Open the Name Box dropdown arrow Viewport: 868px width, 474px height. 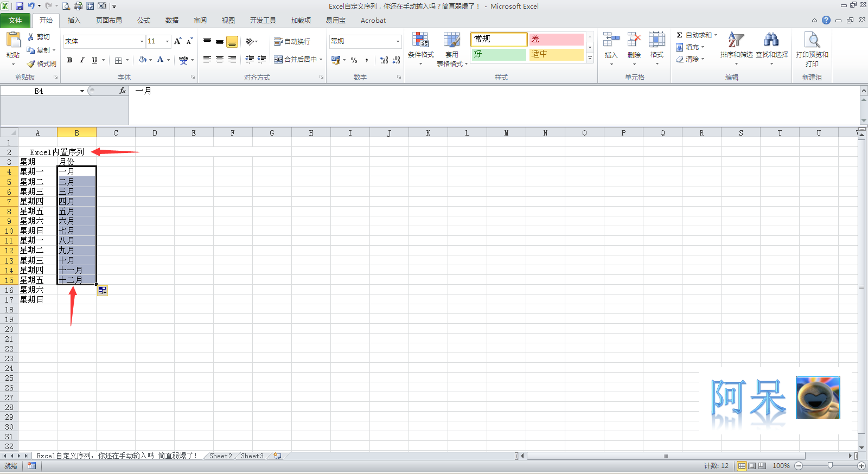pos(82,91)
